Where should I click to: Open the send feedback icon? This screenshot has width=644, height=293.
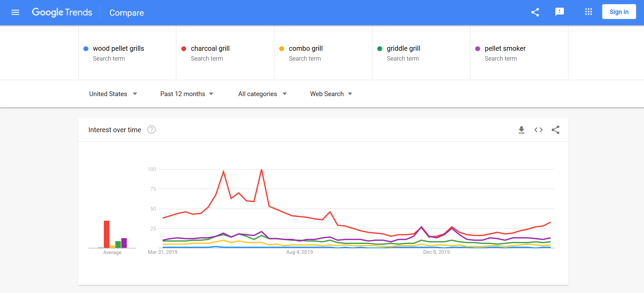pyautogui.click(x=559, y=12)
